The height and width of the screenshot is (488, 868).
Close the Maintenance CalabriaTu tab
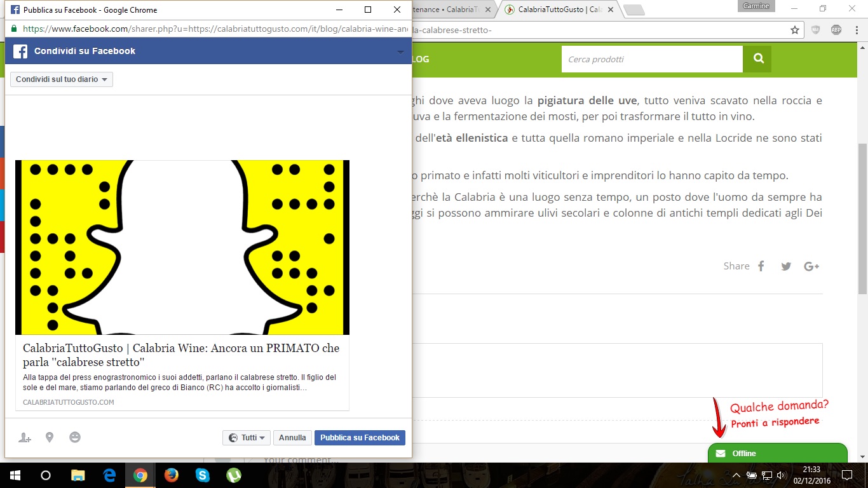[x=488, y=10]
